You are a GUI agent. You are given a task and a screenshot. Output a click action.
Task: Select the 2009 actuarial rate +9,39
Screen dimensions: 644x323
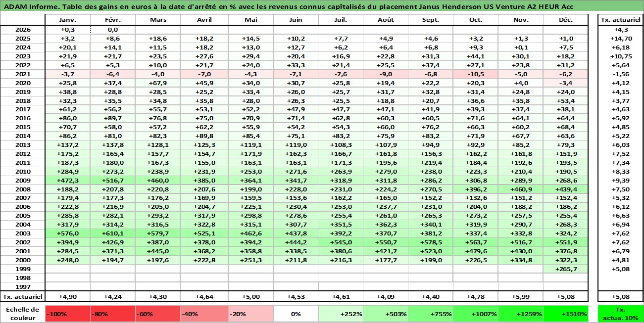point(620,180)
